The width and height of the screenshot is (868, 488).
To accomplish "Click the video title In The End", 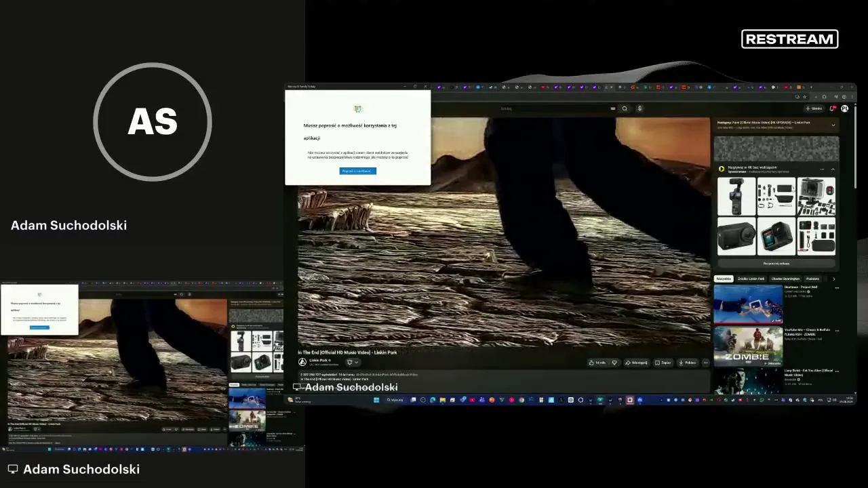I will pos(347,352).
